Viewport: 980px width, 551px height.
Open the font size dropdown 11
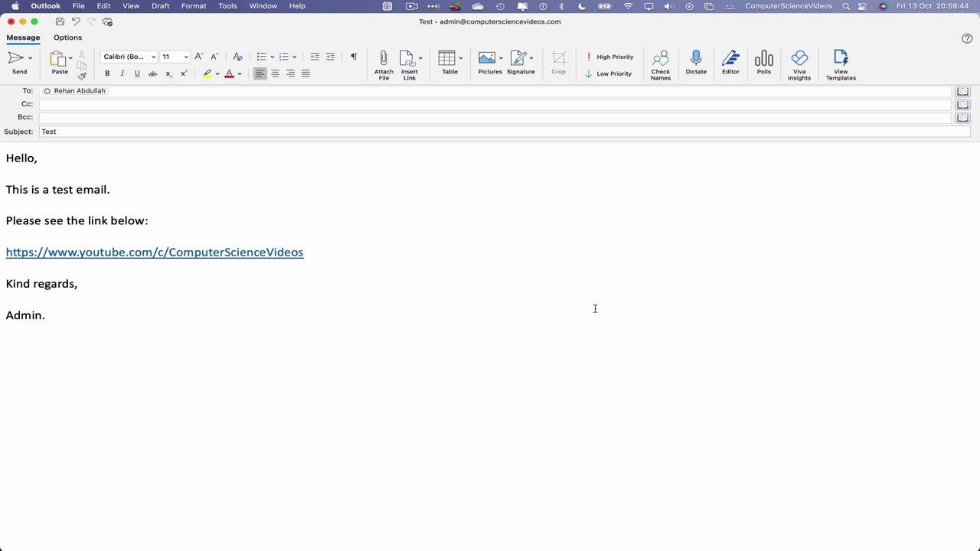(175, 57)
